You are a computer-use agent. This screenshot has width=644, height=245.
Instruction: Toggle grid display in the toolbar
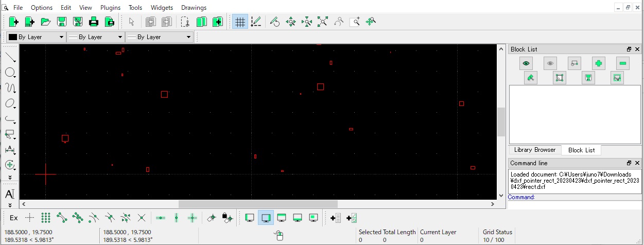point(239,22)
